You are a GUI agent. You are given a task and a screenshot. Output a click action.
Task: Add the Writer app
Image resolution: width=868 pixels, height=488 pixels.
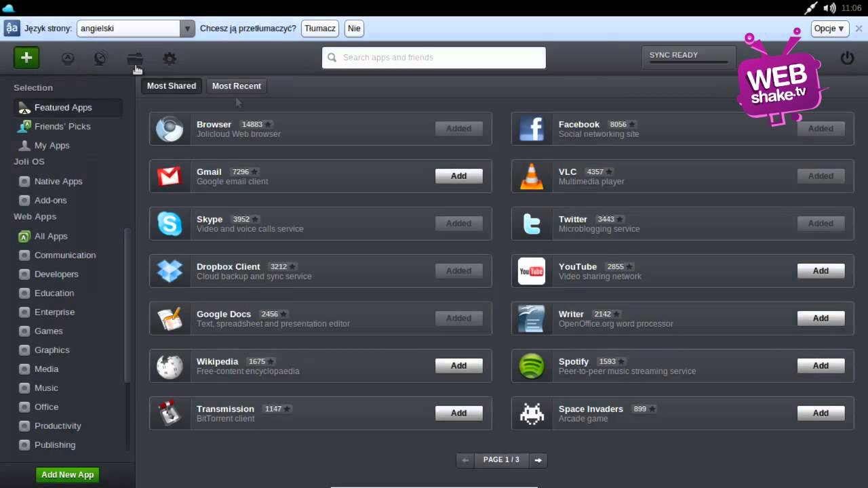tap(821, 319)
